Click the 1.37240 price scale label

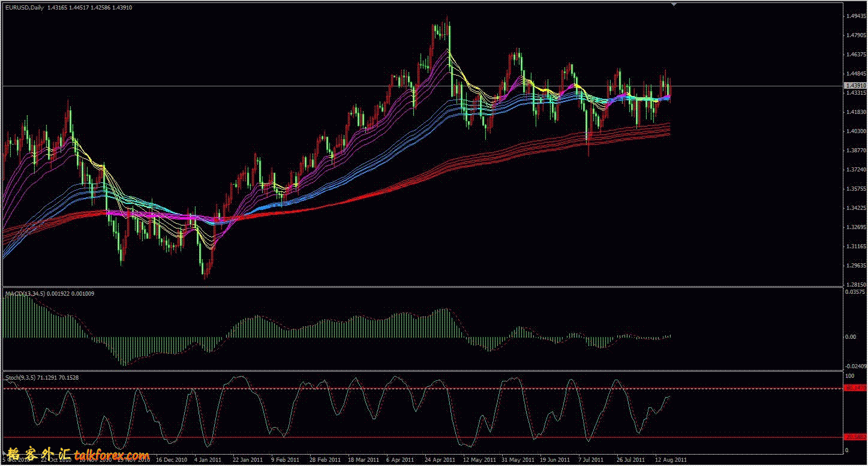click(x=855, y=170)
